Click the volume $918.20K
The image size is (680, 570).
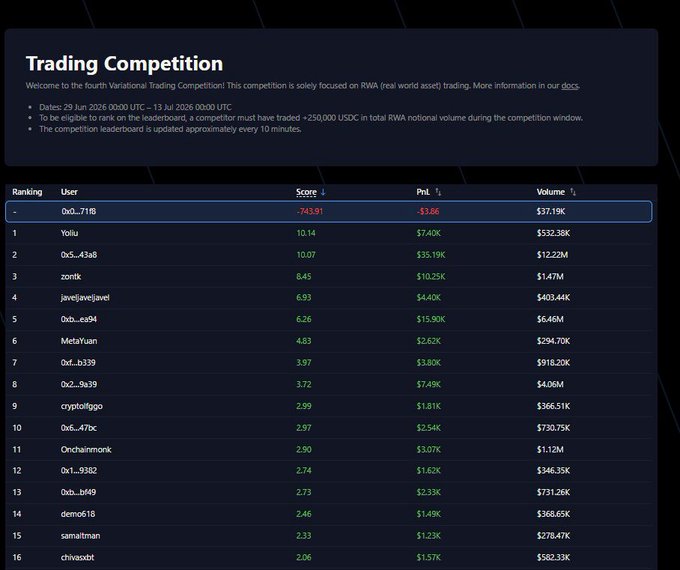553,363
